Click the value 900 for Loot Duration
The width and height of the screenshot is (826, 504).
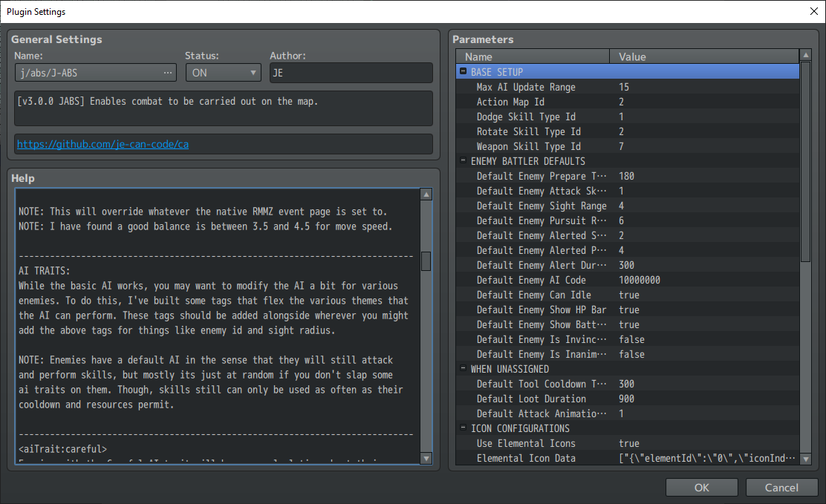coord(626,399)
